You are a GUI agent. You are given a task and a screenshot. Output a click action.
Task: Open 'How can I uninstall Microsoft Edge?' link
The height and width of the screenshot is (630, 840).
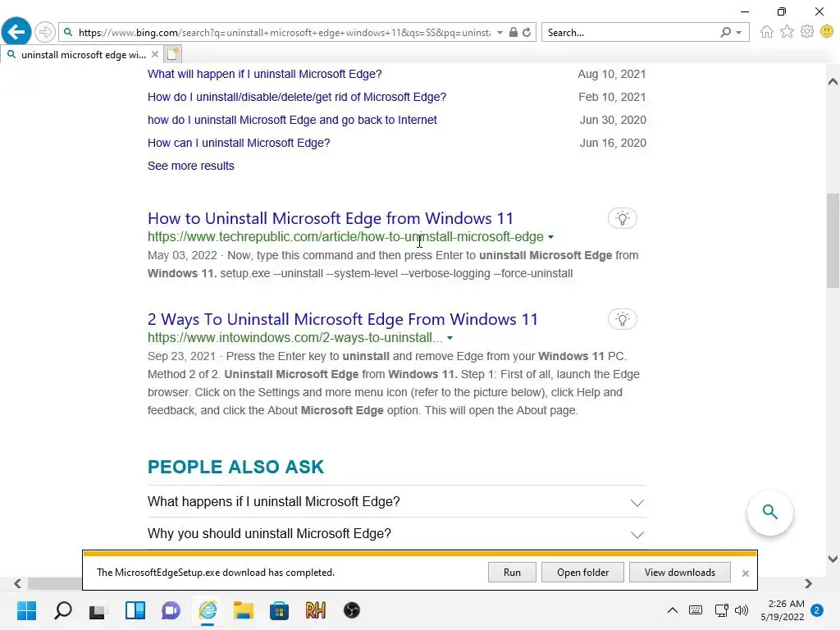pos(239,143)
